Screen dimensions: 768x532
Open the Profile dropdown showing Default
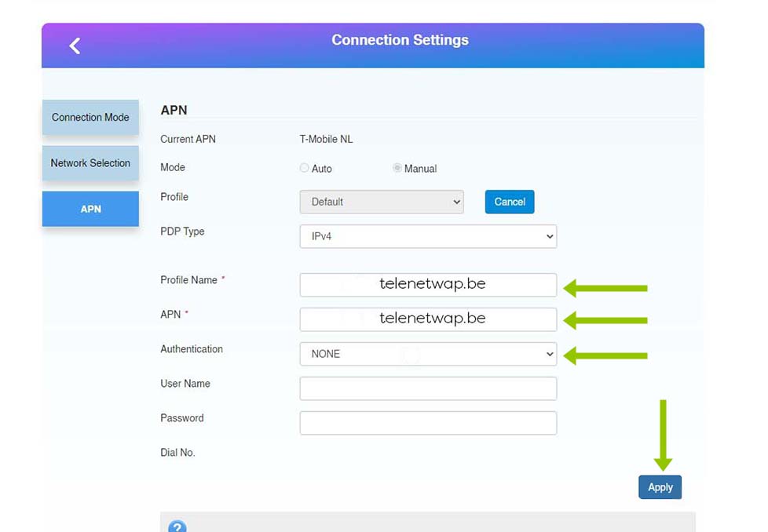(x=382, y=202)
